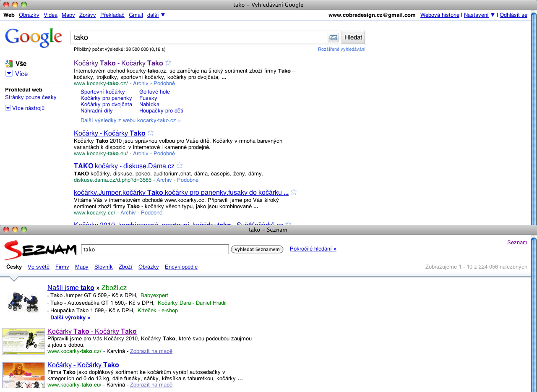The height and width of the screenshot is (392, 537).
Task: Switch to Encyklopedie tab in Seznam
Action: pos(181,267)
